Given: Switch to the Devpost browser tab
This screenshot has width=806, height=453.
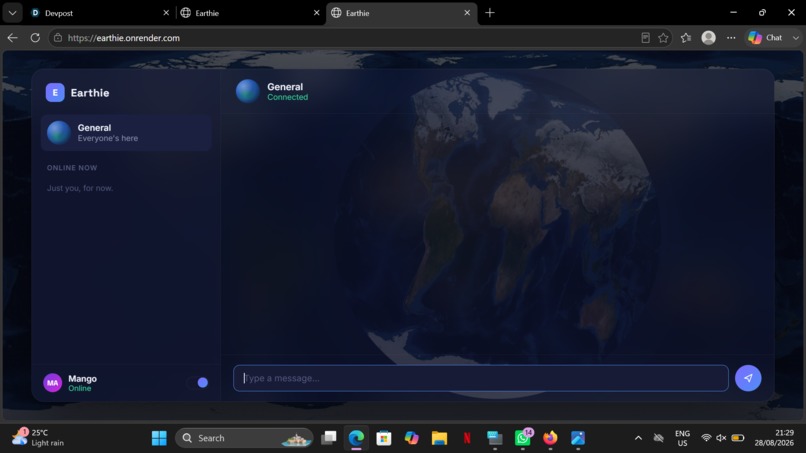Looking at the screenshot, I should pos(97,13).
